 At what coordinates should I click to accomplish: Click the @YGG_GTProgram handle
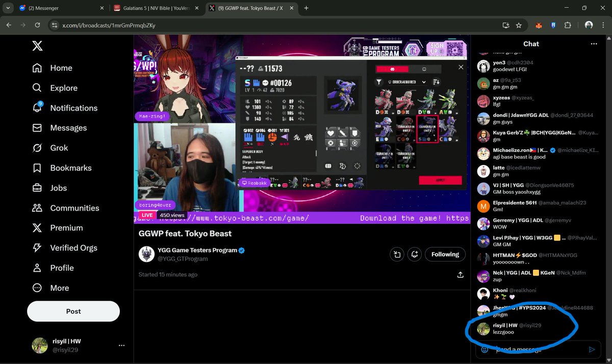183,258
